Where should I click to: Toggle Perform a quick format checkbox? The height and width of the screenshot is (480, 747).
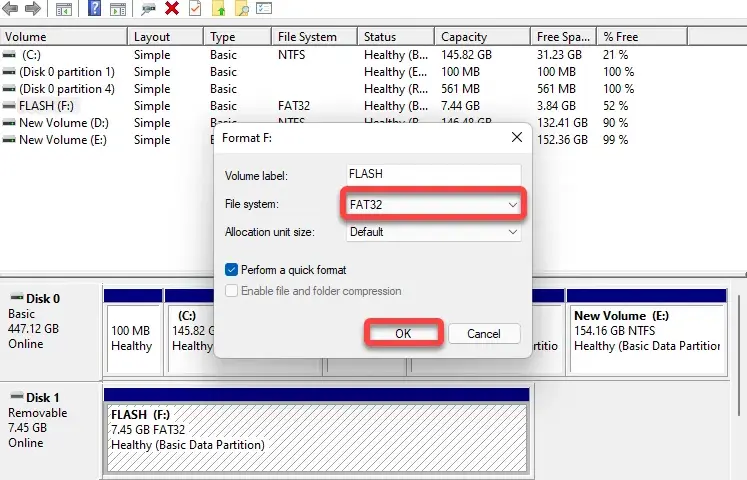[231, 270]
